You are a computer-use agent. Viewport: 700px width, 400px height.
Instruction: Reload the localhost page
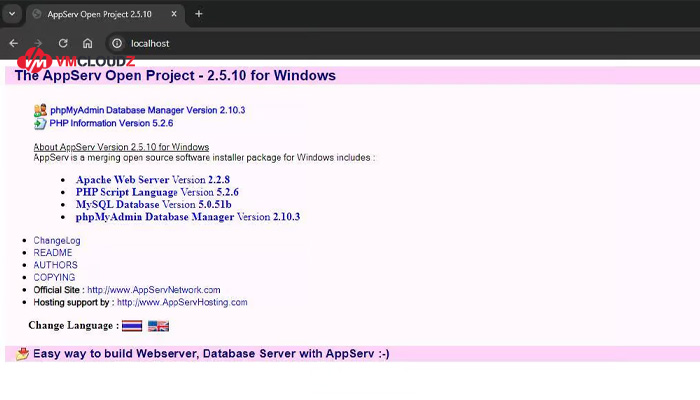pyautogui.click(x=63, y=43)
